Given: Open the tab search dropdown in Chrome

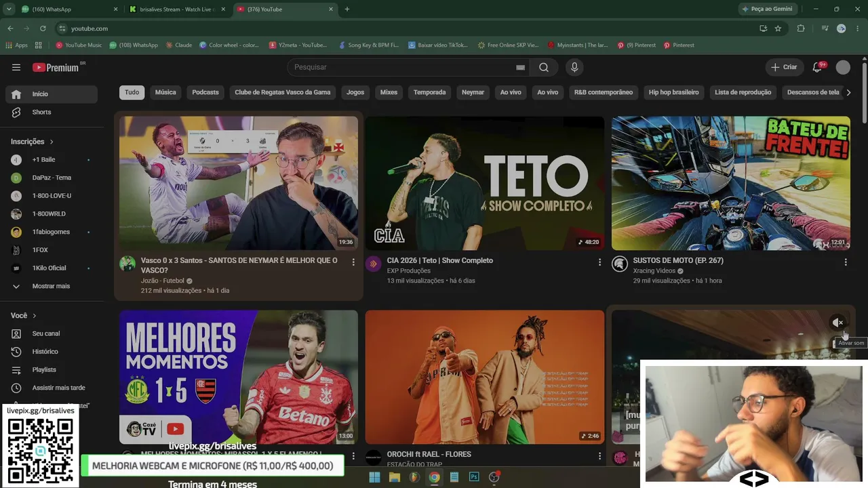Looking at the screenshot, I should coord(9,9).
